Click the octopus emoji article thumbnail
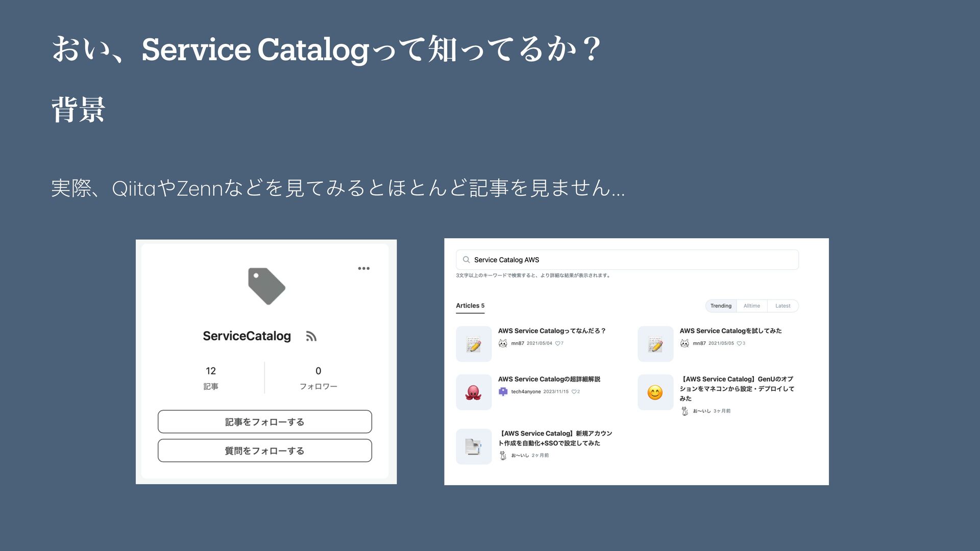 [x=474, y=392]
